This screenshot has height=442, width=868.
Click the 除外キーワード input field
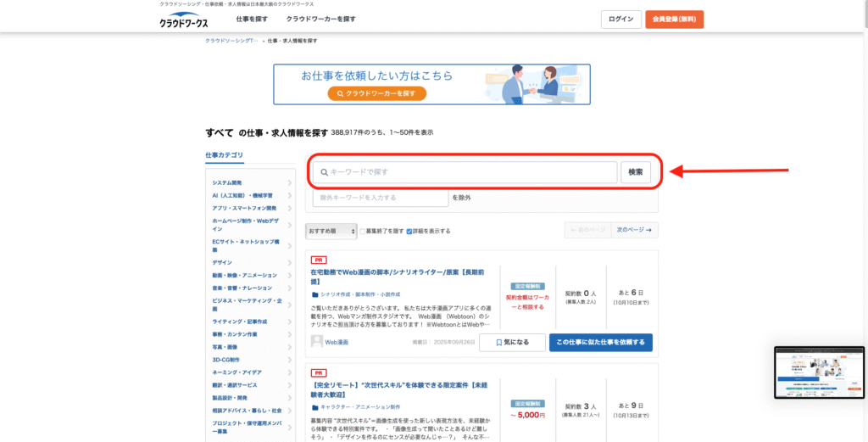point(380,198)
